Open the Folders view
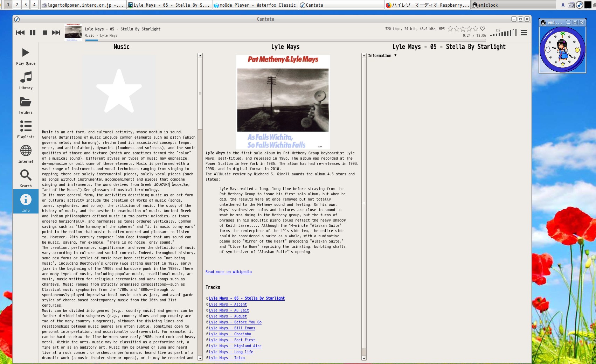This screenshot has width=596, height=364. 26,105
